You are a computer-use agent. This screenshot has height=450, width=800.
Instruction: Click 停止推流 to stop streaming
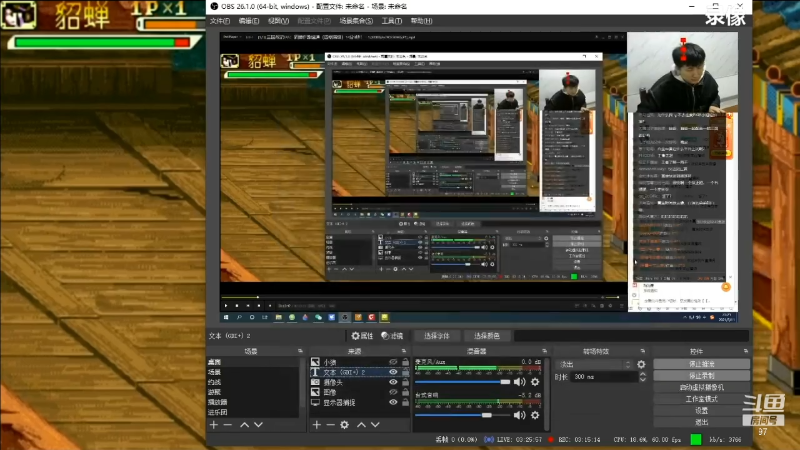coord(702,364)
